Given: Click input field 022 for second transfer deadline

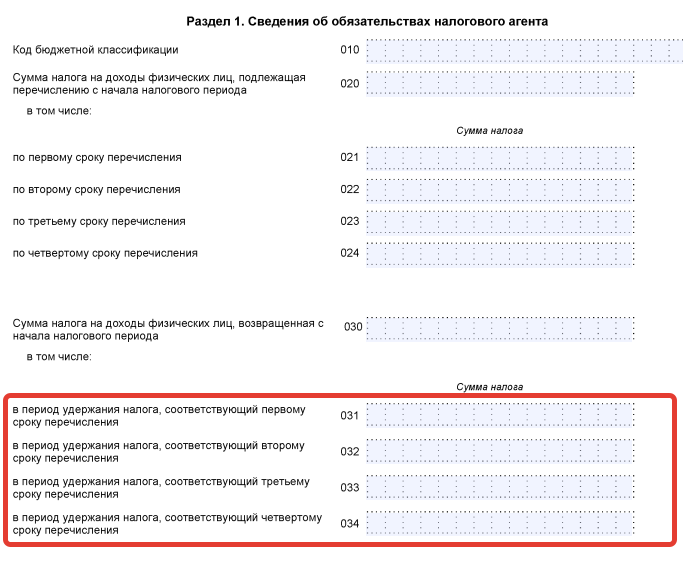Looking at the screenshot, I should 500,189.
